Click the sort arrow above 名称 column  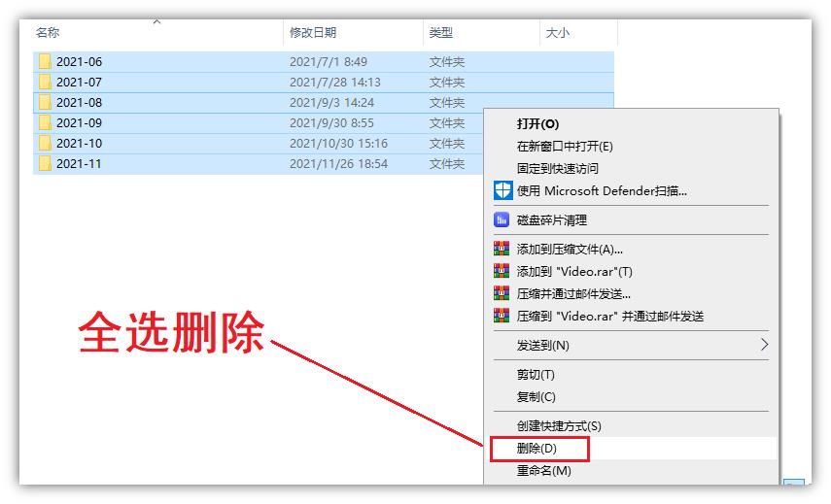tap(156, 21)
